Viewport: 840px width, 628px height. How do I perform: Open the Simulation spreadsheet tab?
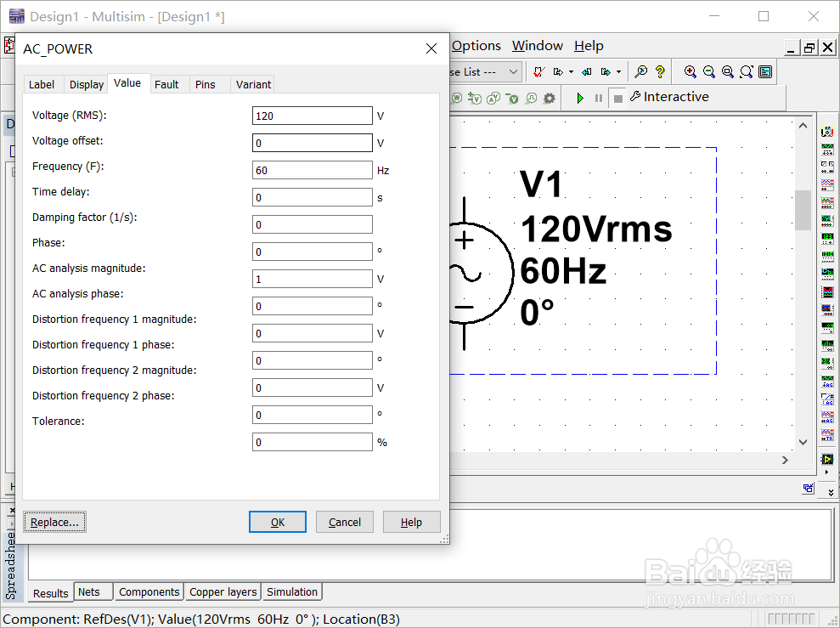tap(292, 592)
